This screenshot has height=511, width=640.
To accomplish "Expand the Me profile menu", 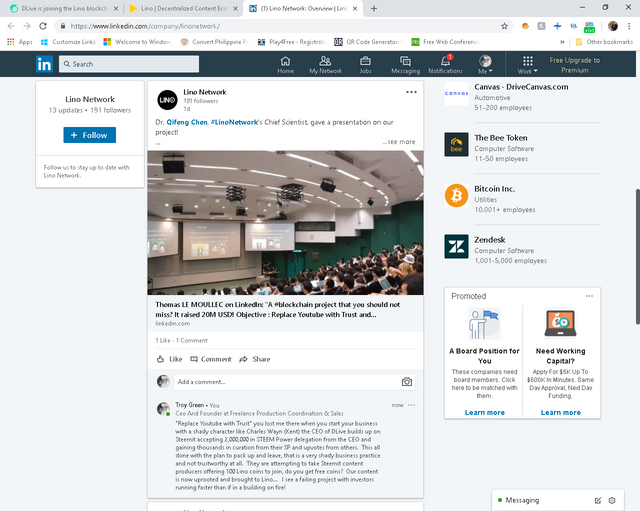I will [485, 65].
